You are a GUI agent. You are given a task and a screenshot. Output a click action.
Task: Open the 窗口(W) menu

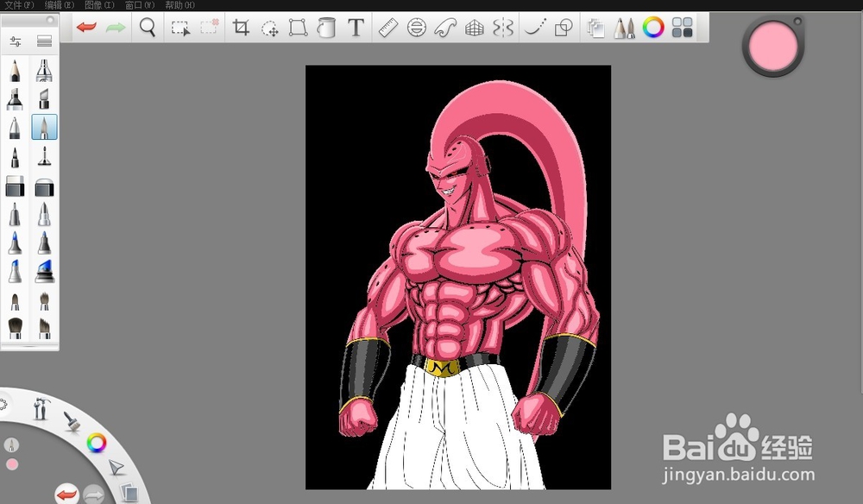[x=140, y=5]
